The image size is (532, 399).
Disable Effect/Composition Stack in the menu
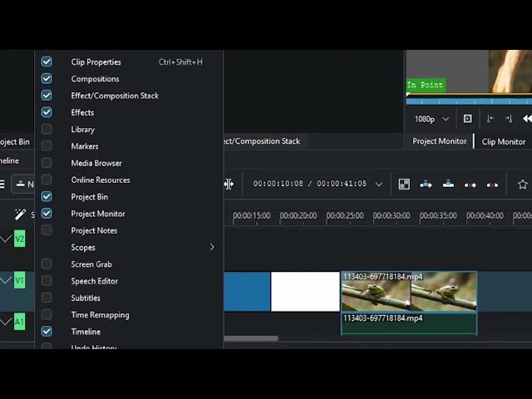47,96
